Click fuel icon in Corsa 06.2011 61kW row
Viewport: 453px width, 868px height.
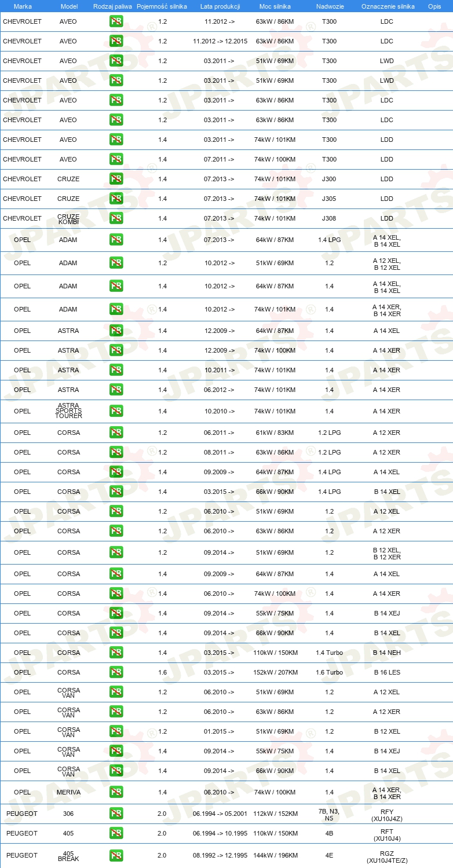(x=116, y=433)
